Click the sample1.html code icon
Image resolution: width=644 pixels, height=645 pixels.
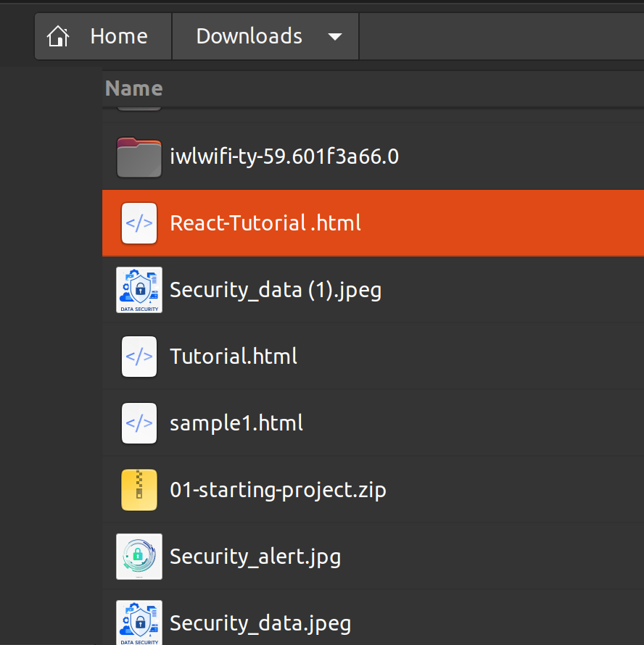click(139, 423)
